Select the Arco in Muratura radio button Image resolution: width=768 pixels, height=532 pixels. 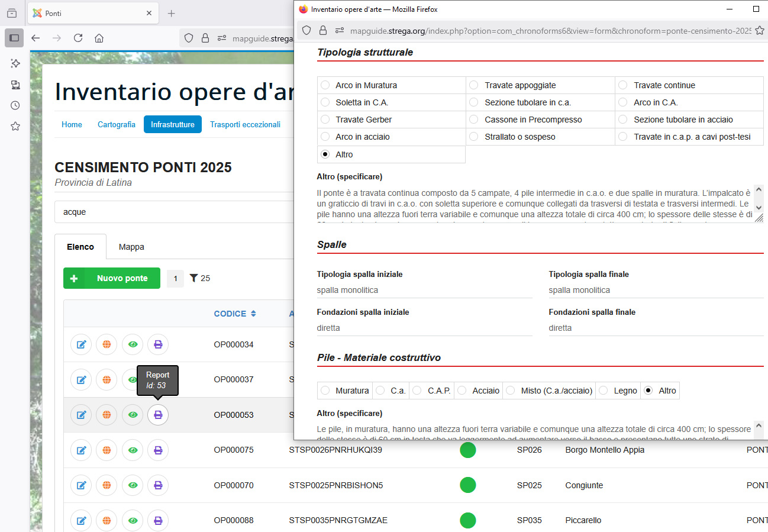pyautogui.click(x=325, y=85)
